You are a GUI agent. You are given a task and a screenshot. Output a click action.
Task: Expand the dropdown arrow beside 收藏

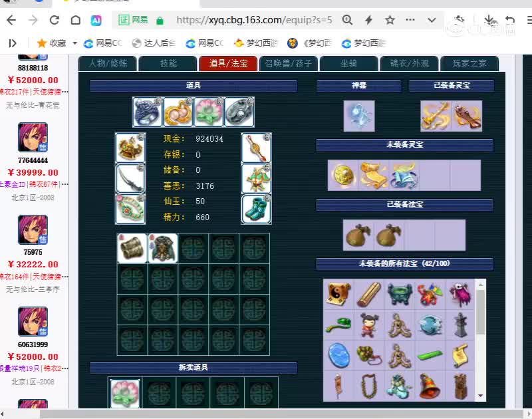coord(74,43)
